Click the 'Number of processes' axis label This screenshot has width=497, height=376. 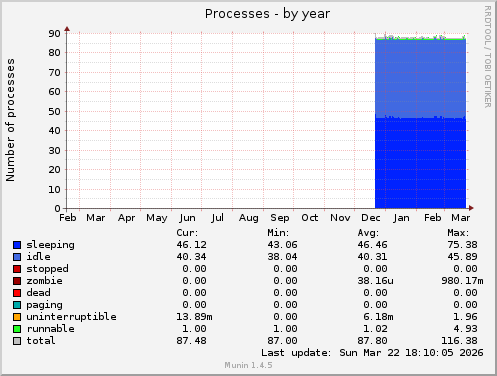(10, 120)
